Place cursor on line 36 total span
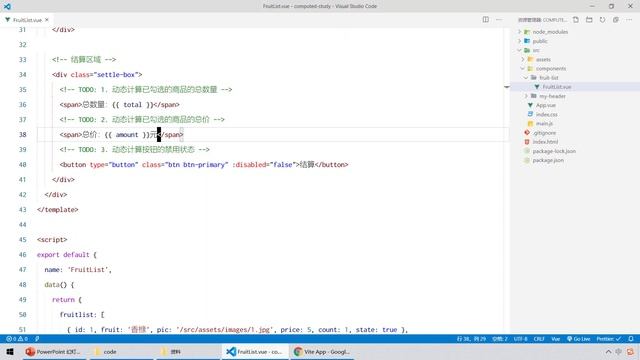The height and width of the screenshot is (360, 640). tap(120, 105)
